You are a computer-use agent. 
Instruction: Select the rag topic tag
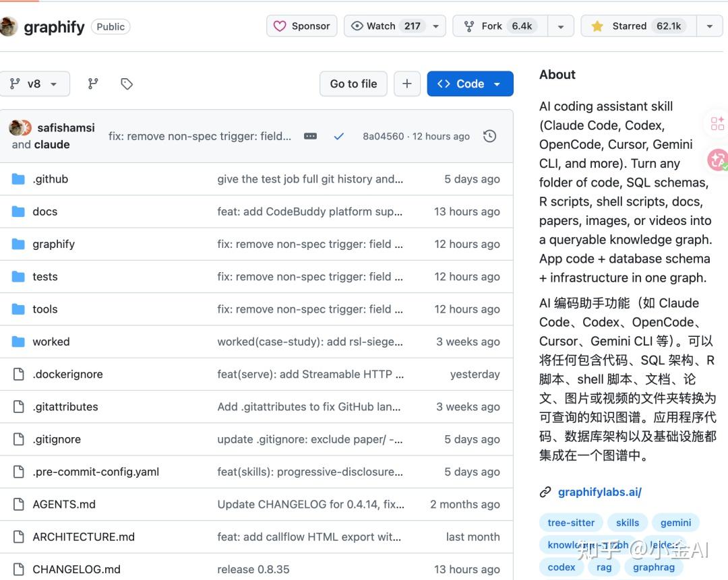coord(603,567)
